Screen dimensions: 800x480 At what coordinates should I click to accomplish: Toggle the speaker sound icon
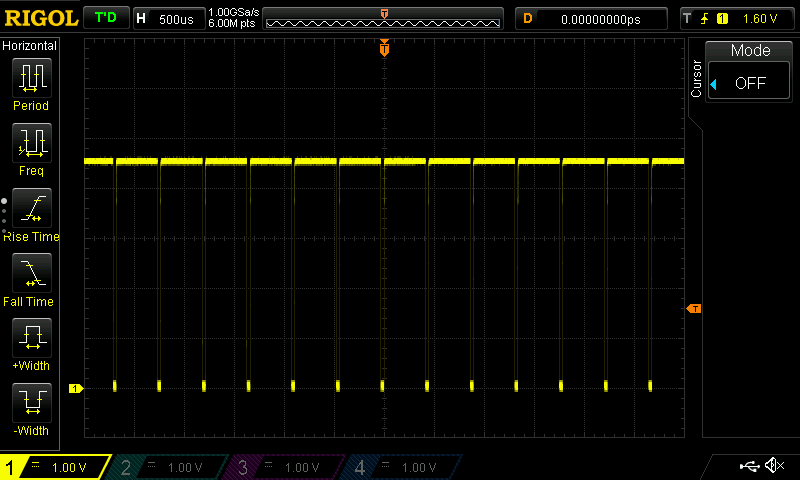click(x=774, y=466)
